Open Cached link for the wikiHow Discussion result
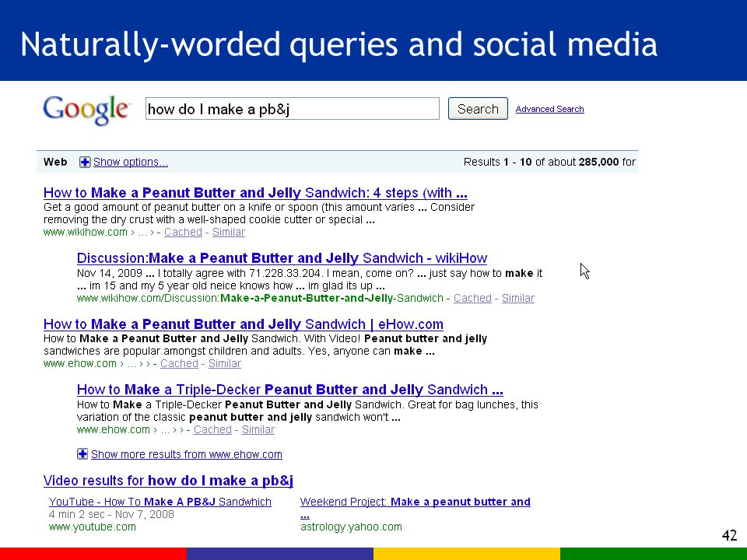 pos(472,298)
